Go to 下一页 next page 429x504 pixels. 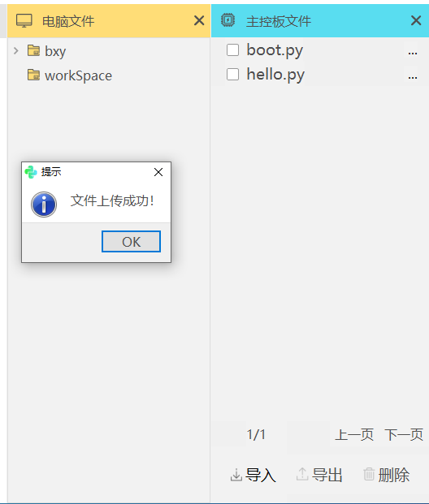coord(404,434)
